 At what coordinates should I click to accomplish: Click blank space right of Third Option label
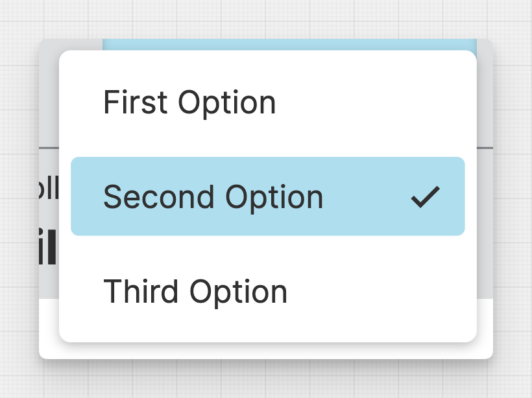pyautogui.click(x=383, y=291)
